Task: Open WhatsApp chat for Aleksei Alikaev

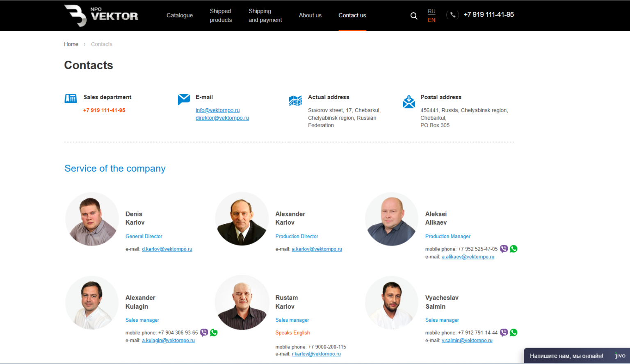Action: point(514,249)
